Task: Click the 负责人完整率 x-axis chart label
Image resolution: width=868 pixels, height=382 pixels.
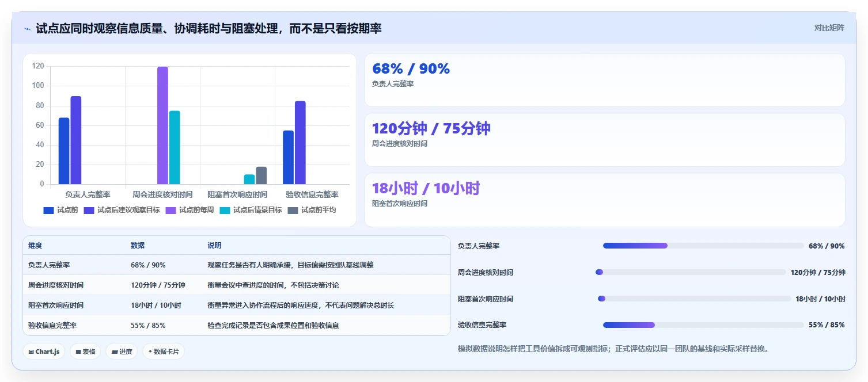Action: click(x=88, y=195)
